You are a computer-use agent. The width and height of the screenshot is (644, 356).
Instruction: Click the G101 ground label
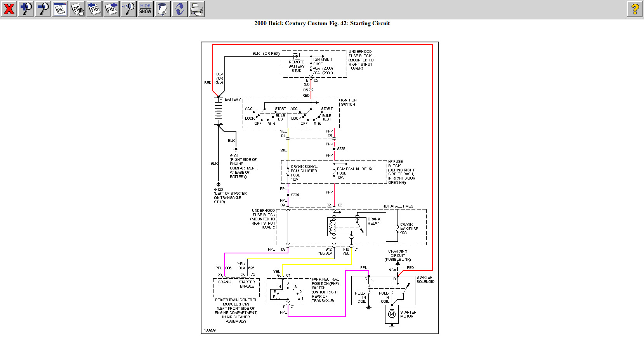[234, 156]
